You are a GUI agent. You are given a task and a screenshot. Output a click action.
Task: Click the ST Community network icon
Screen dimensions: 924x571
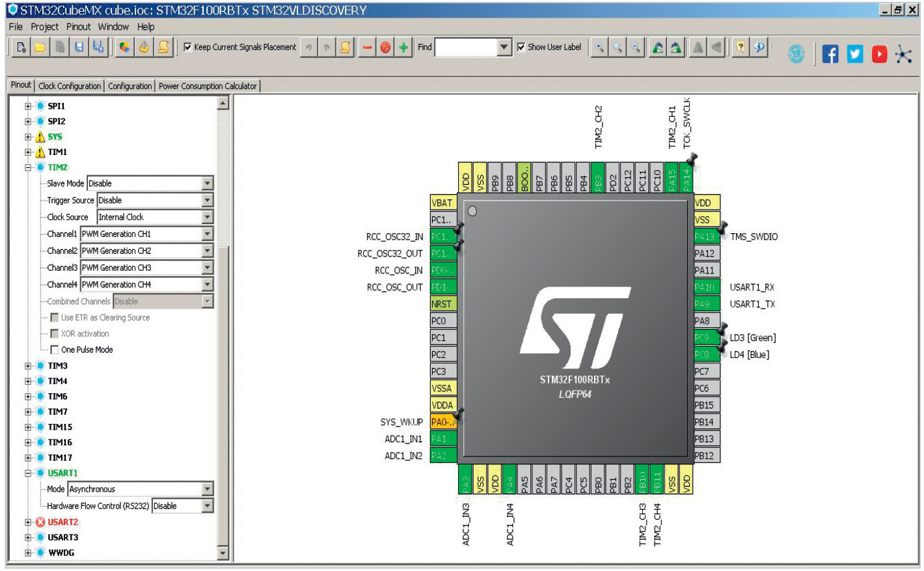pos(904,54)
